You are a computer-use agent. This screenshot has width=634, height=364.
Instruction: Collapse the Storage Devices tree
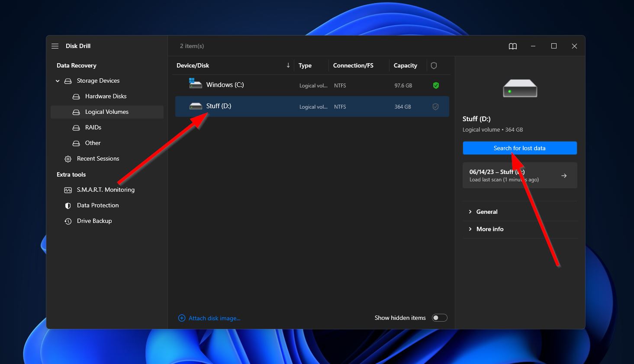[58, 81]
